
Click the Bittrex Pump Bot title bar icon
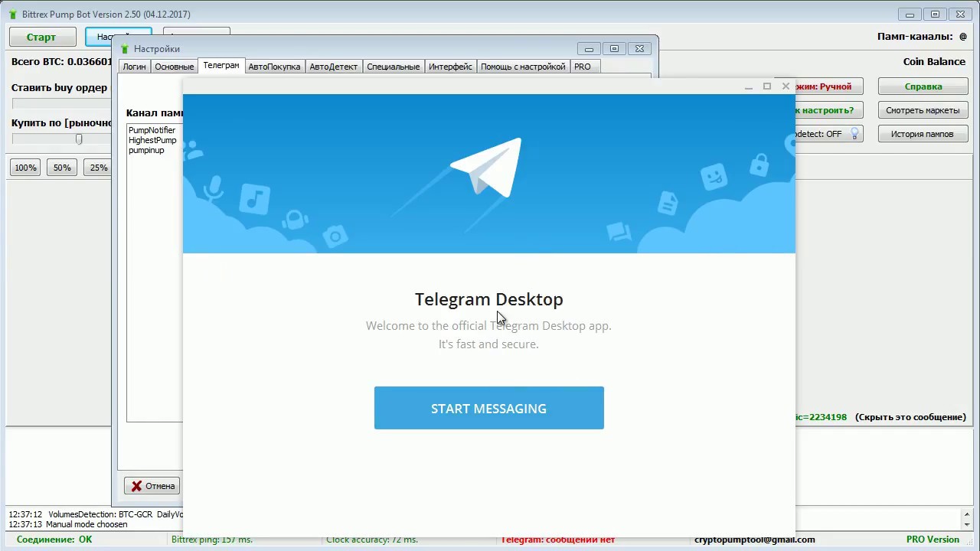12,14
